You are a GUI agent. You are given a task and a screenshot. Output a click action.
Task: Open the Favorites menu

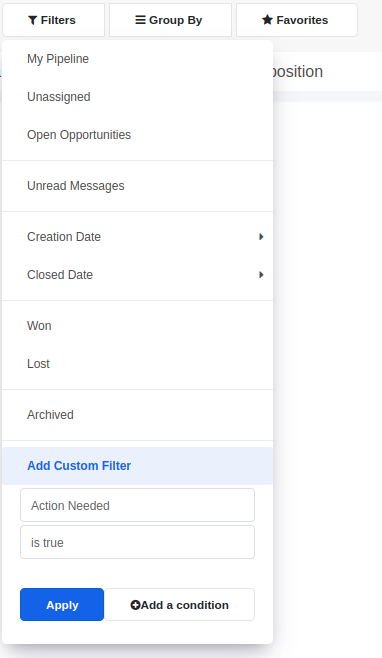(297, 20)
